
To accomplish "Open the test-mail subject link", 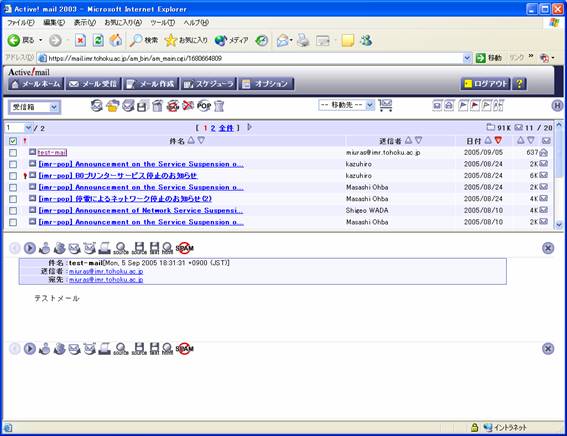I will pyautogui.click(x=52, y=153).
